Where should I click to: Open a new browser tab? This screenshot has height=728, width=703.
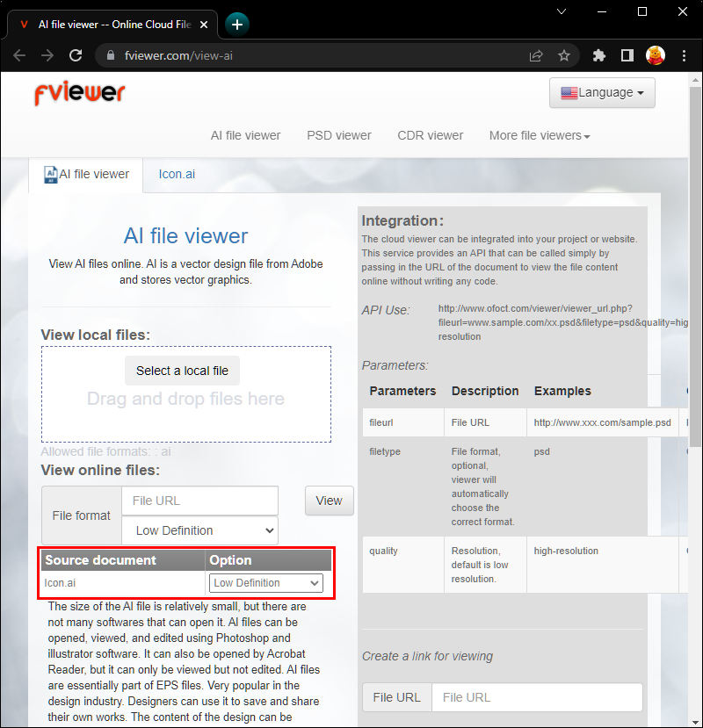pos(237,24)
